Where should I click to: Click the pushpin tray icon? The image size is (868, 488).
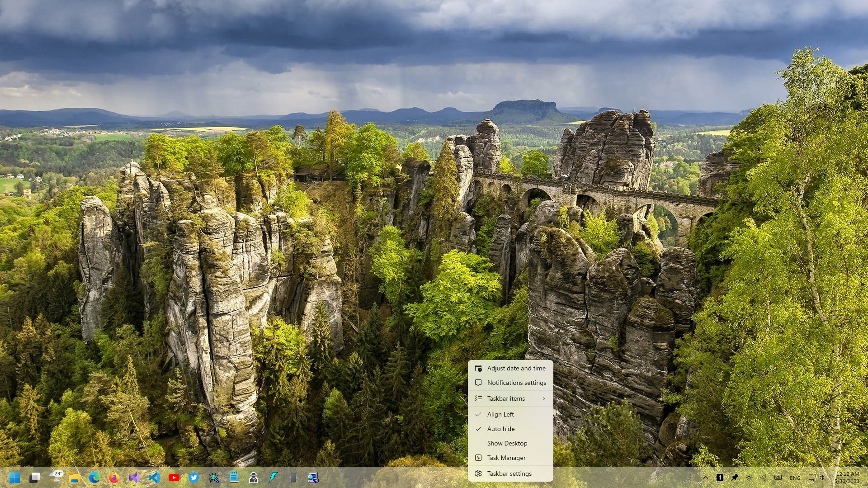pos(735,478)
